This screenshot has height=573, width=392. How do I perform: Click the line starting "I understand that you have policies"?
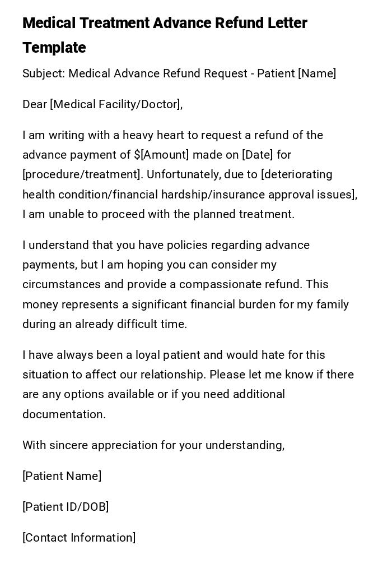(166, 245)
